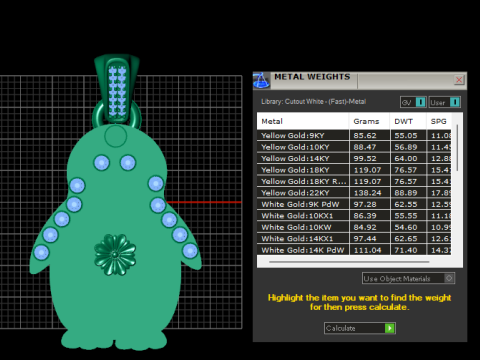Select the penguin's right eye gem
The image size is (480, 360).
pyautogui.click(x=128, y=163)
